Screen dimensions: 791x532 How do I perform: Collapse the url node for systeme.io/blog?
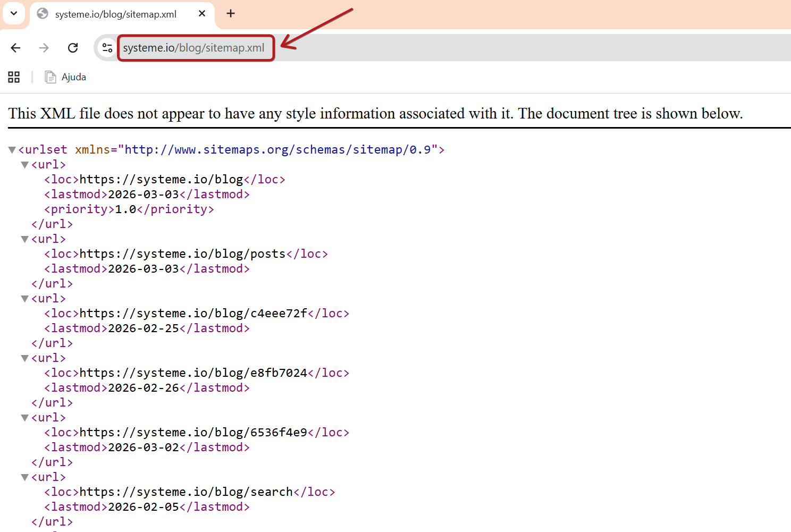coord(24,165)
